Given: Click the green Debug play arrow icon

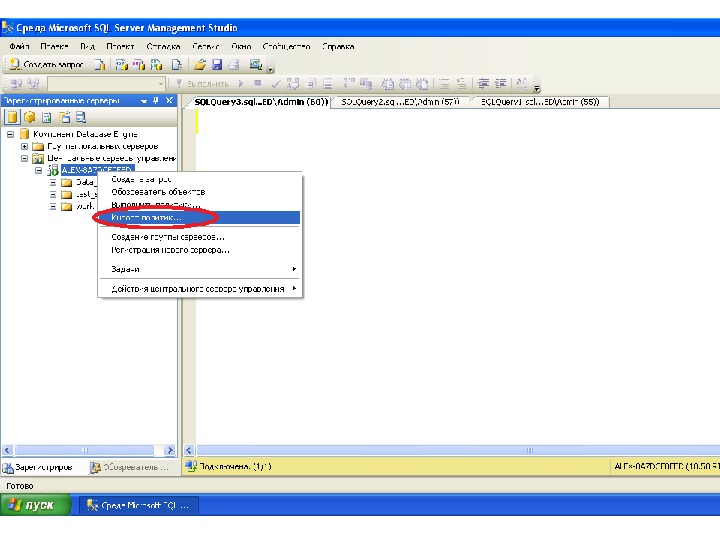Looking at the screenshot, I should [x=241, y=84].
